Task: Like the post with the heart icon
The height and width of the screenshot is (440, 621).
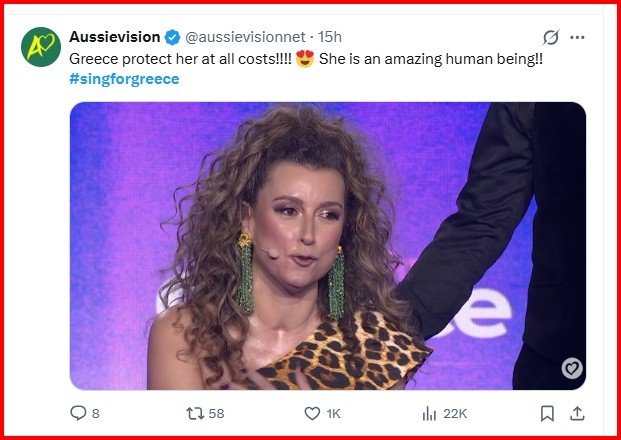Action: [310, 413]
